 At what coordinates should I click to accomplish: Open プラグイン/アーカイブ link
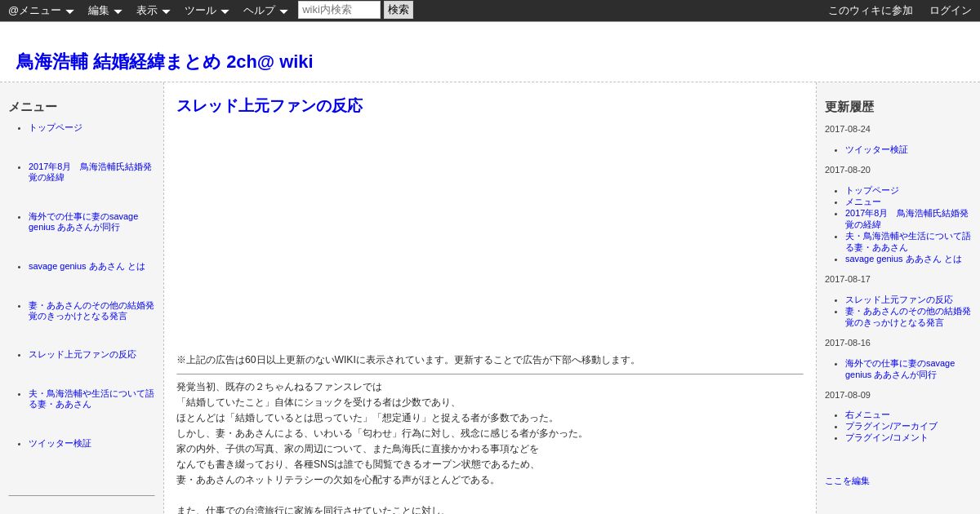coord(891,427)
